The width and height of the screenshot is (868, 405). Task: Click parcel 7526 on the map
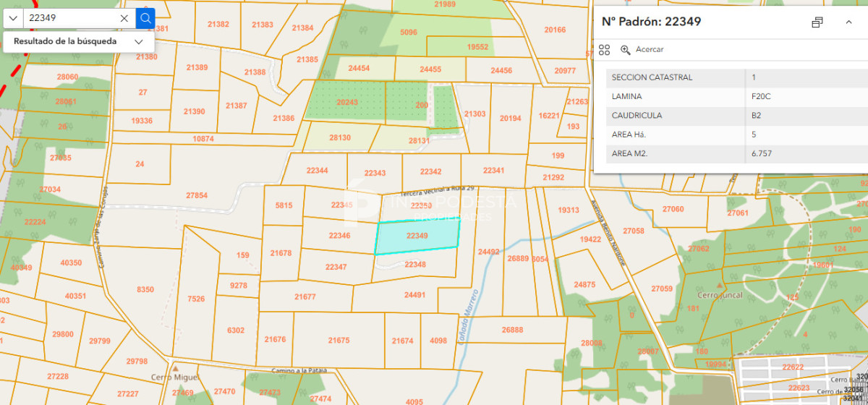click(x=196, y=299)
